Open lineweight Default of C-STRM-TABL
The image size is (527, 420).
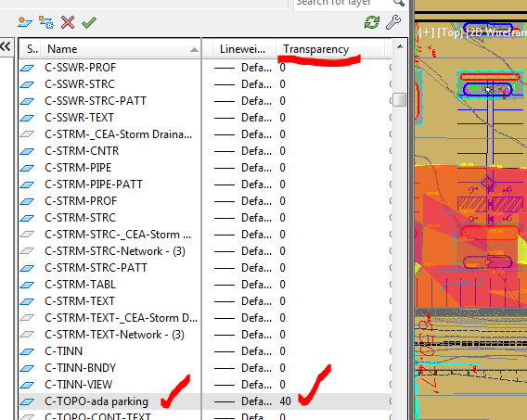[x=243, y=285]
